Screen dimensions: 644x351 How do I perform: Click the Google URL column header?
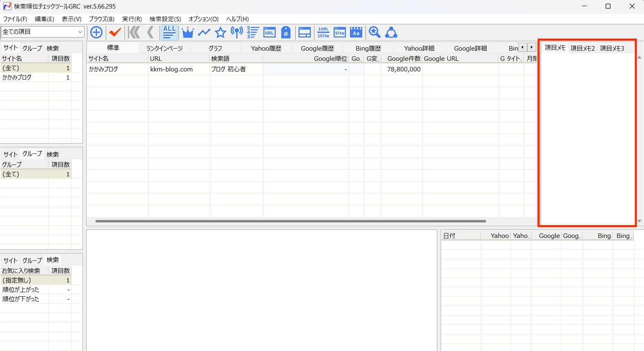click(460, 58)
